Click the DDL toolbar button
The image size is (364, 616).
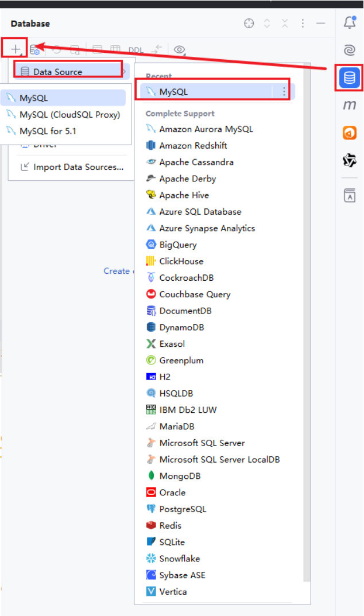pyautogui.click(x=135, y=50)
